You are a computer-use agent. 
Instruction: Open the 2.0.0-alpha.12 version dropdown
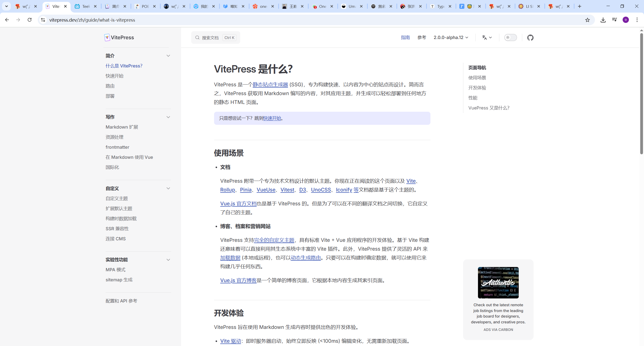coord(451,37)
